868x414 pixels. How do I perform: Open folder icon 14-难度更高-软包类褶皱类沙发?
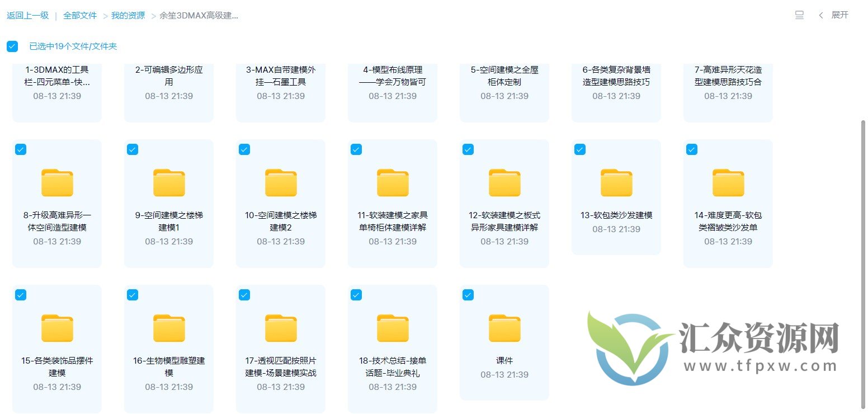728,182
